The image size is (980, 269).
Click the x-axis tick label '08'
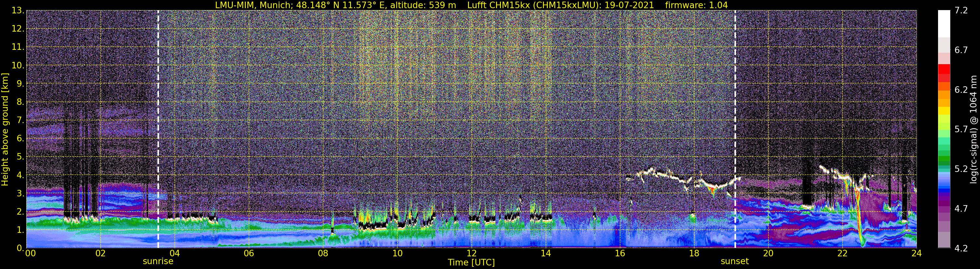pos(323,254)
